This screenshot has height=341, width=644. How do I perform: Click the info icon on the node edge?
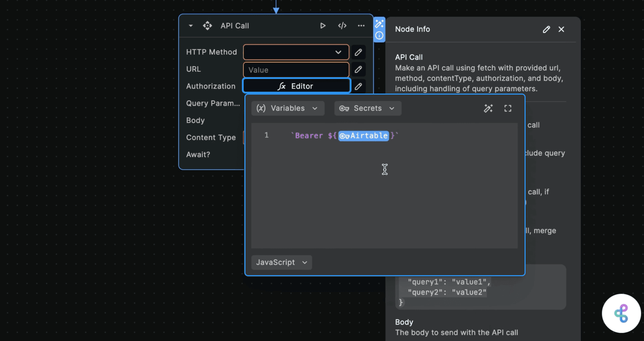(x=379, y=35)
